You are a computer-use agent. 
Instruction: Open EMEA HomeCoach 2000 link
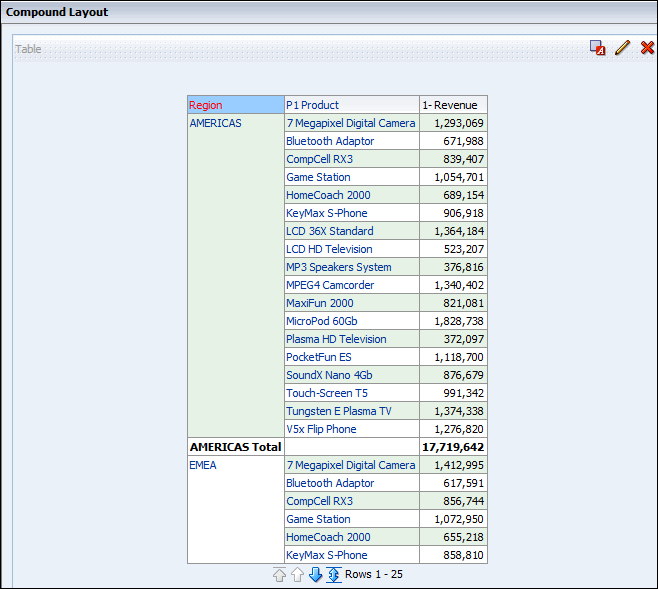[328, 537]
